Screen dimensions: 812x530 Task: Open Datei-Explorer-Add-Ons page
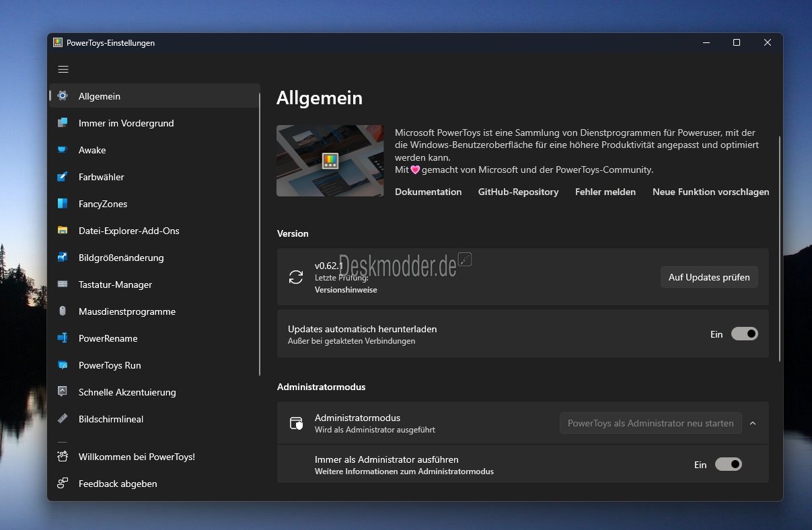click(155, 231)
